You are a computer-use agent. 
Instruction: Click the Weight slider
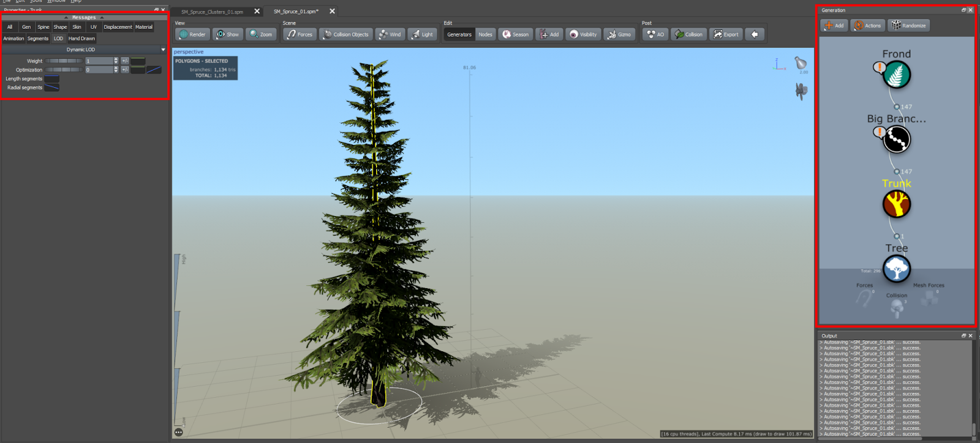click(x=64, y=61)
